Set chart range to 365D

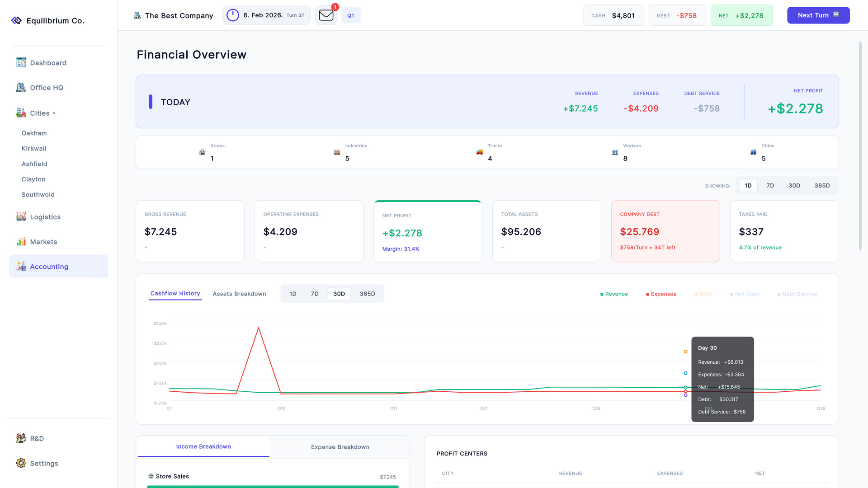click(367, 294)
